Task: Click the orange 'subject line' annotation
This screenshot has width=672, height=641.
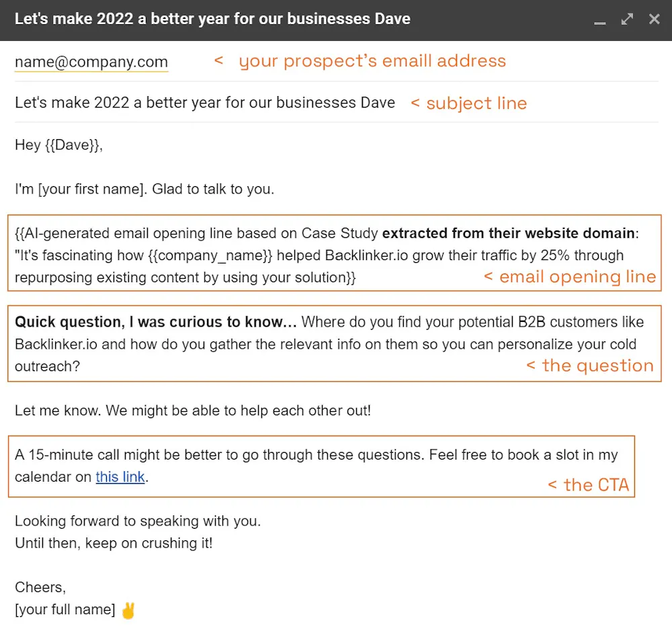Action: point(476,103)
